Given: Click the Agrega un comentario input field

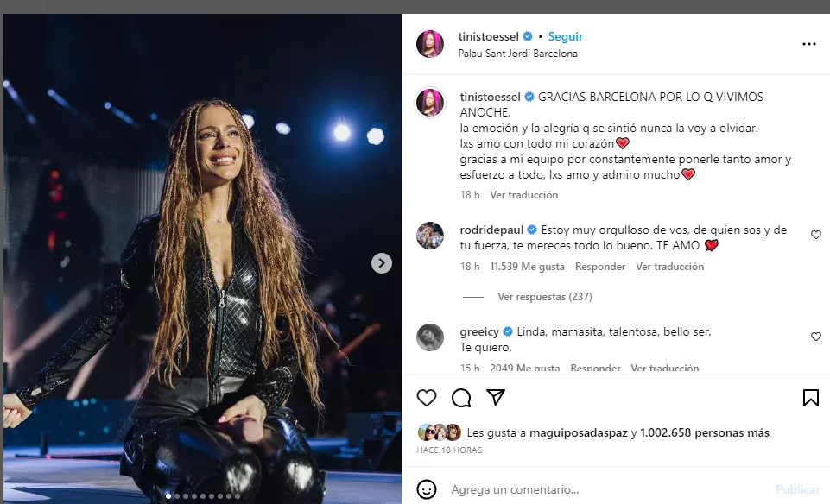Looking at the screenshot, I should (x=513, y=489).
